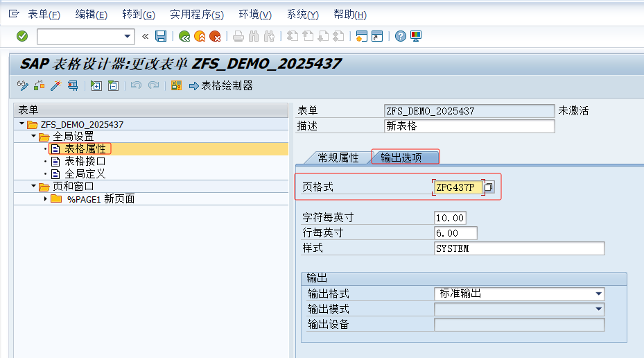Cancel with the red X icon
This screenshot has height=358, width=644.
coord(215,36)
